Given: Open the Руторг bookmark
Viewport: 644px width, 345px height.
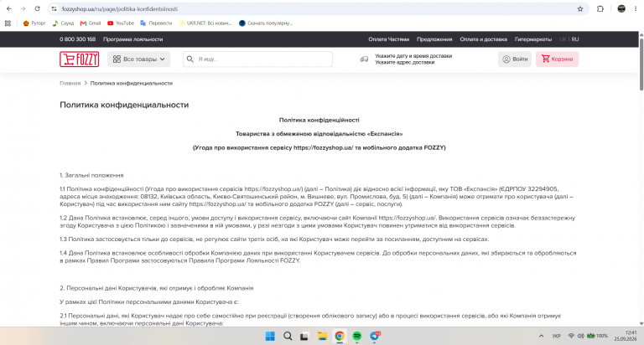Looking at the screenshot, I should pyautogui.click(x=34, y=23).
